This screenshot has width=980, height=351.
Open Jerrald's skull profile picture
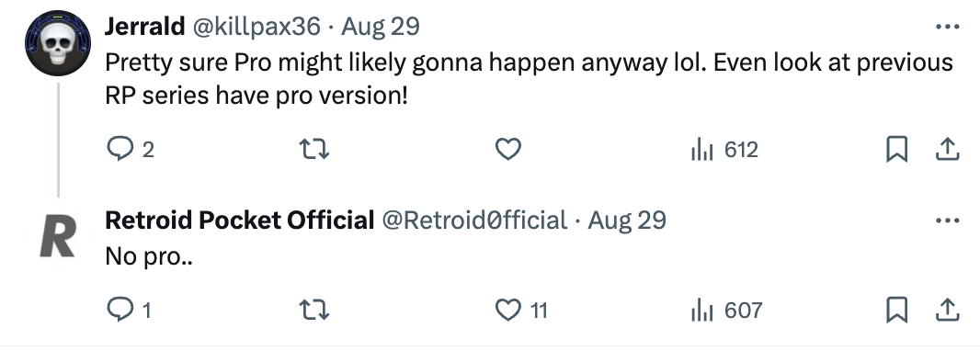pos(58,43)
